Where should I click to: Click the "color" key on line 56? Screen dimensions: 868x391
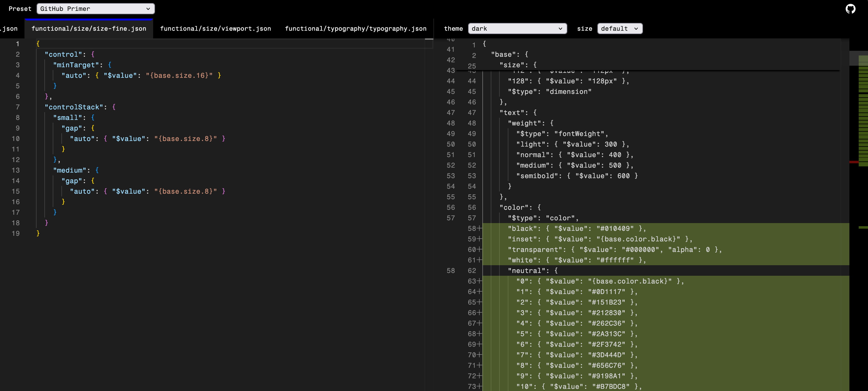tap(514, 208)
